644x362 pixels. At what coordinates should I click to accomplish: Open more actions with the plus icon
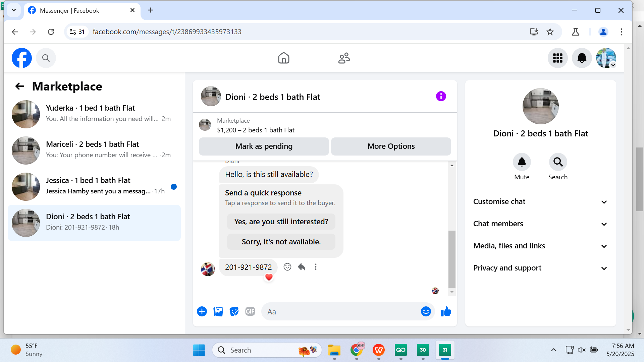pyautogui.click(x=202, y=312)
